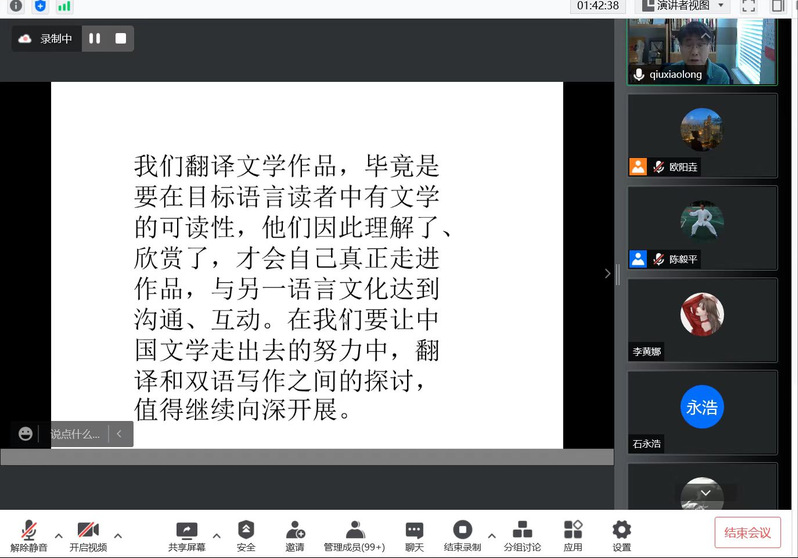Select the qiuxiaolong video thumbnail

[702, 51]
